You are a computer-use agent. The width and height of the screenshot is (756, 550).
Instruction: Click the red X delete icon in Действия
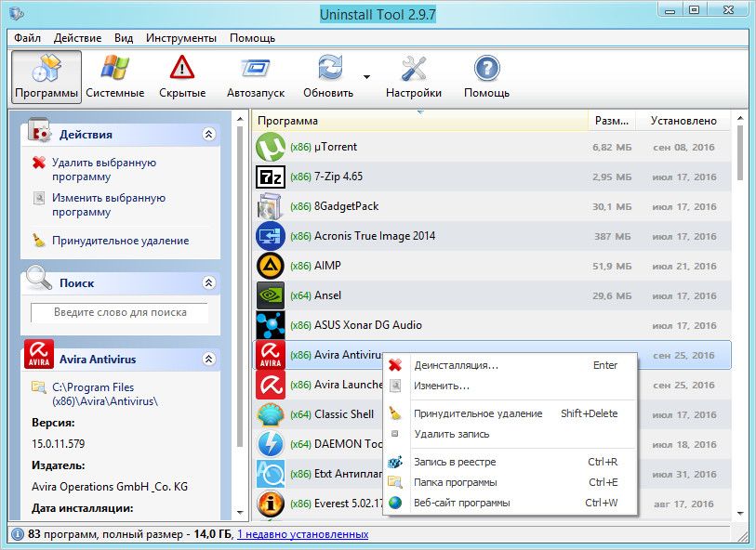pos(39,163)
